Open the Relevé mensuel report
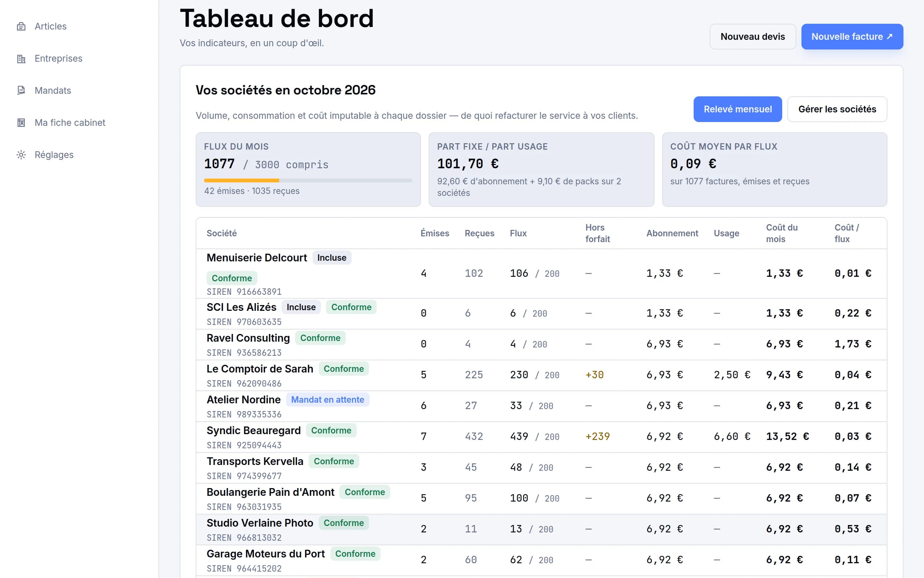Screen dimensions: 924x578 point(738,109)
